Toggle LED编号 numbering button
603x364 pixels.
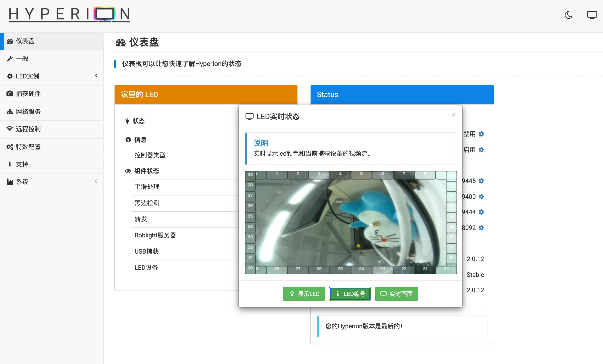[x=350, y=294]
